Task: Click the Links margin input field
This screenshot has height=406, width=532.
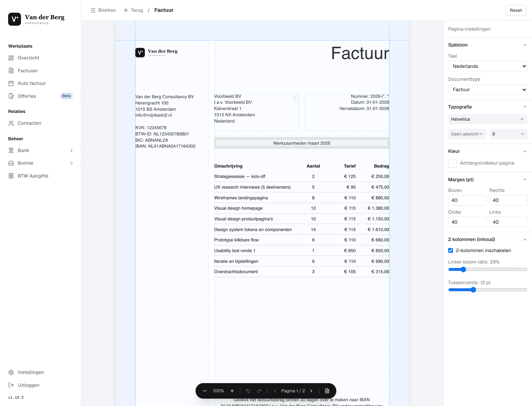Action: pyautogui.click(x=508, y=222)
